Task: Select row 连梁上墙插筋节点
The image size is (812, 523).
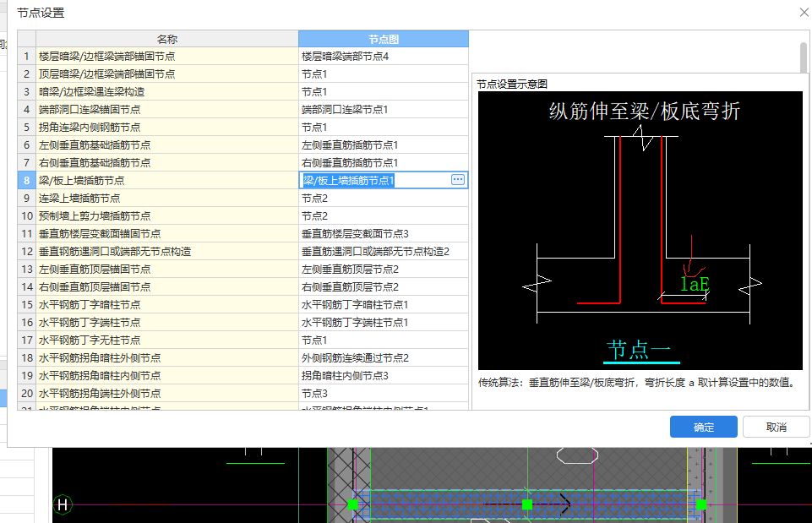Action: point(166,198)
